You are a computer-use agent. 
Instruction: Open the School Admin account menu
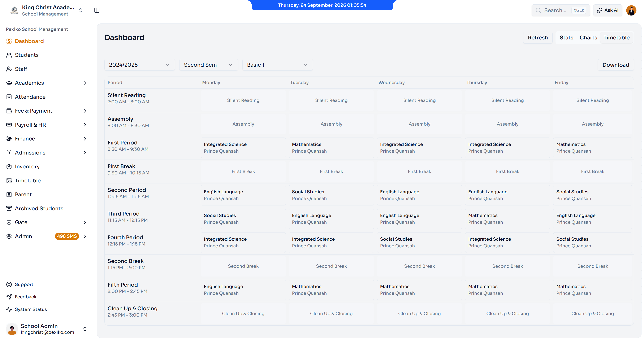point(47,329)
